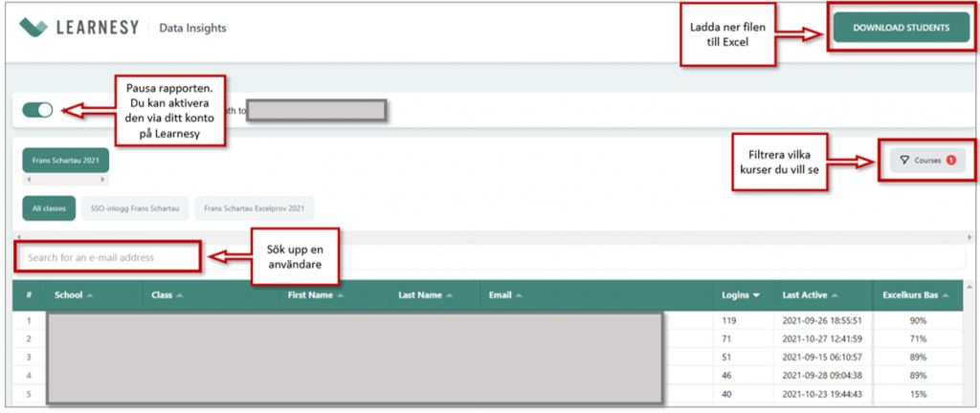Select Frans Schartau Excelprov 2021 class
980x413 pixels.
(x=255, y=208)
